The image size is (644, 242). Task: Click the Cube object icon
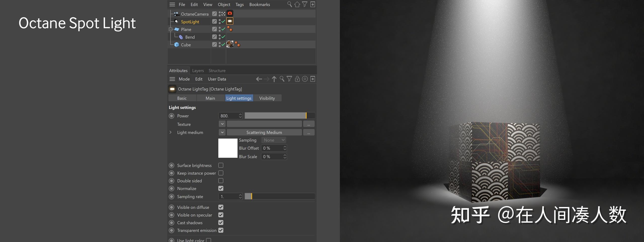176,45
